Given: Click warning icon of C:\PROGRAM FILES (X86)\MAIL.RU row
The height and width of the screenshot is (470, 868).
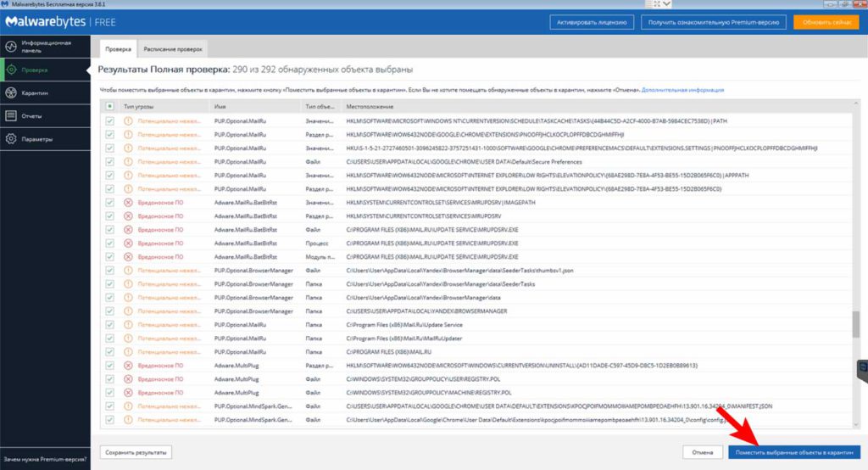Looking at the screenshot, I should (128, 352).
